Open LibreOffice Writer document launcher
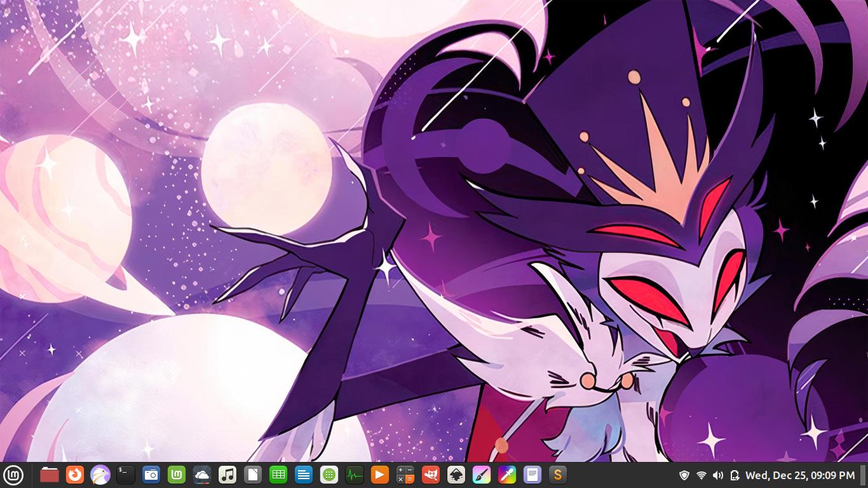868x488 pixels. (304, 475)
